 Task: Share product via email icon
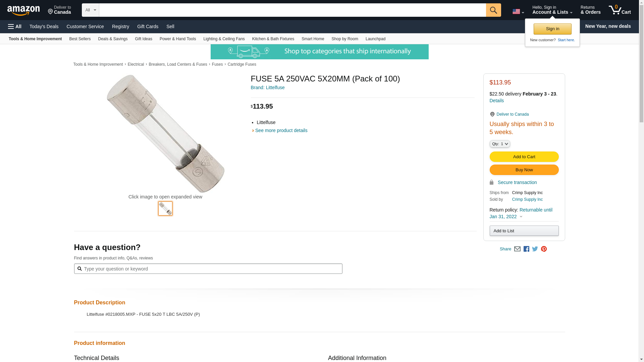(517, 249)
